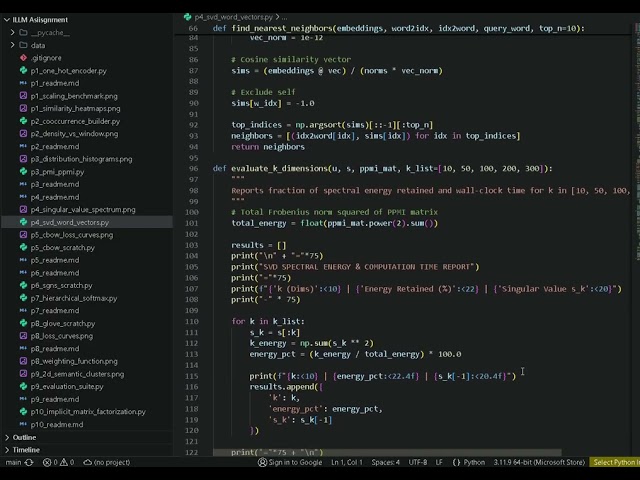Collapse the LLM Assignment root folder
The image size is (640, 480).
pos(7,20)
